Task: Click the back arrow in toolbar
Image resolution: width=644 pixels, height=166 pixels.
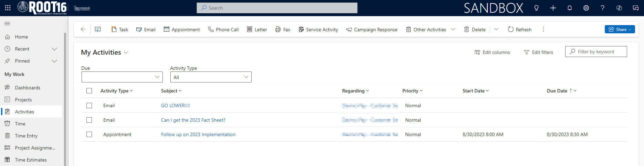Action: (83, 30)
